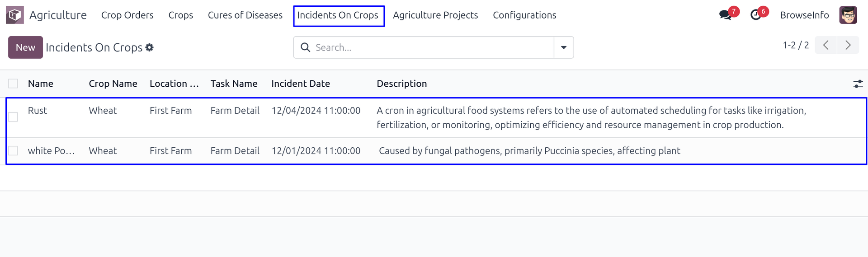Click the New button

[25, 47]
